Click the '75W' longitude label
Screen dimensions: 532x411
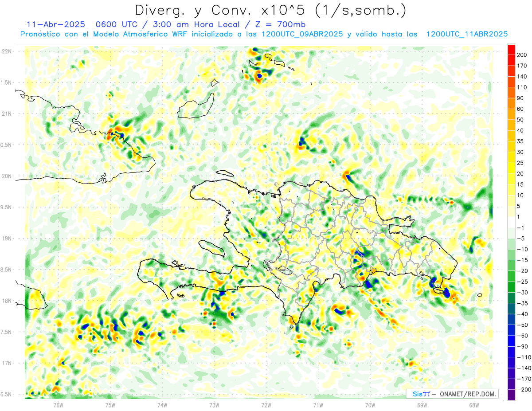[110, 405]
